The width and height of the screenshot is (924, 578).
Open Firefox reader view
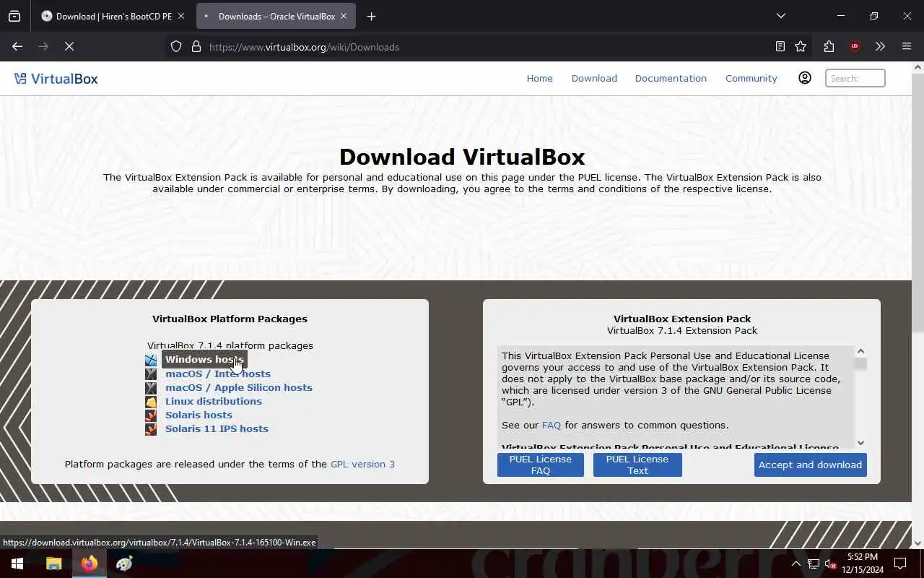point(780,46)
